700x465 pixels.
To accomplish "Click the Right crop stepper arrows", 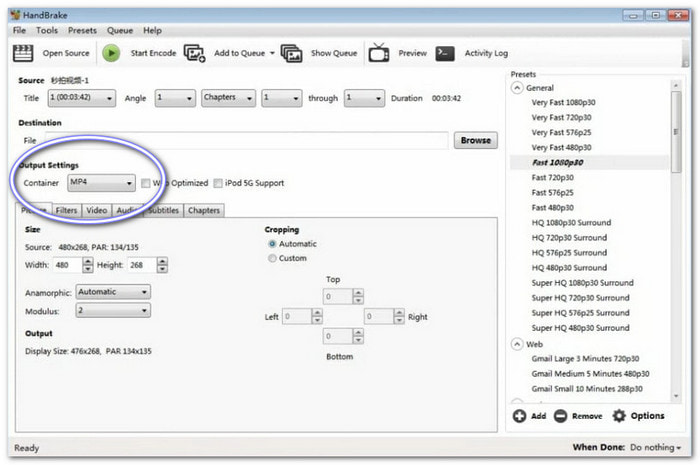I will [x=400, y=316].
